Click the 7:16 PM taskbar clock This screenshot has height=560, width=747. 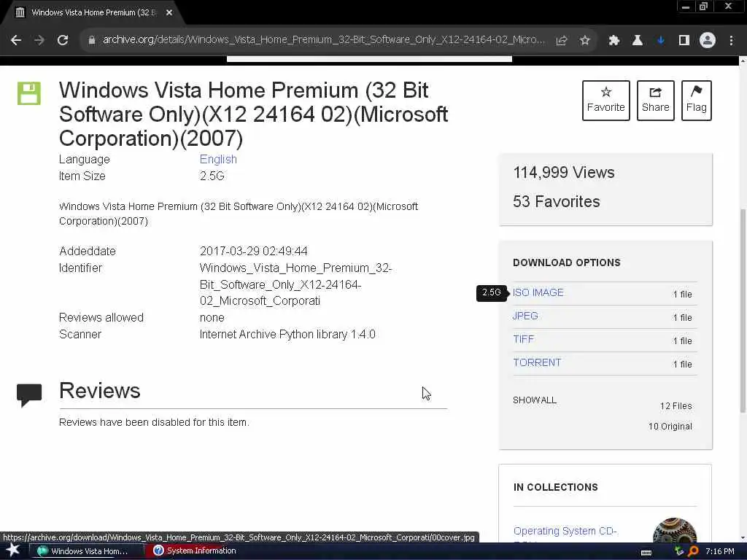(x=720, y=551)
